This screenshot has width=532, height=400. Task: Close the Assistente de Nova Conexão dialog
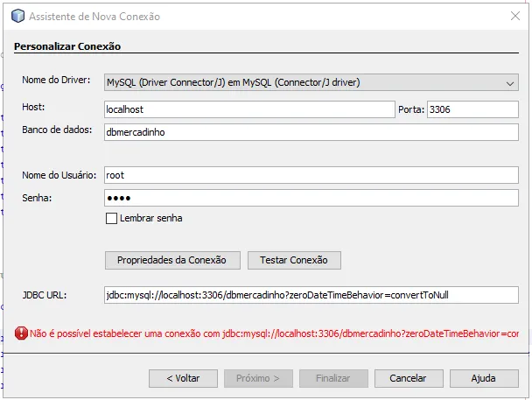[515, 16]
